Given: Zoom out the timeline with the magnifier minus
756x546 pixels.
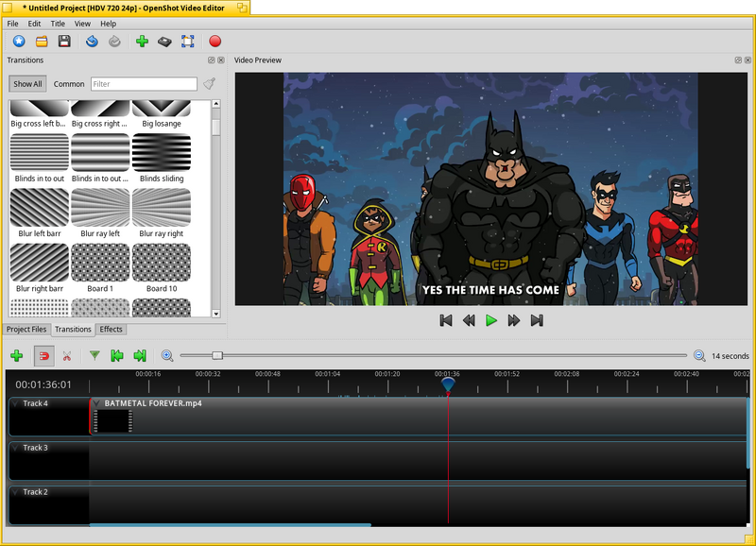Looking at the screenshot, I should [699, 356].
